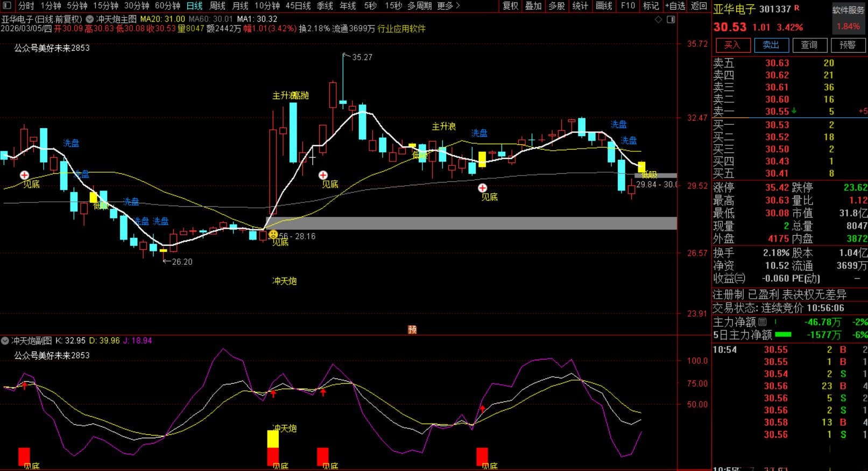Add stock to watchlist with +自选
The width and height of the screenshot is (868, 471).
[x=675, y=6]
